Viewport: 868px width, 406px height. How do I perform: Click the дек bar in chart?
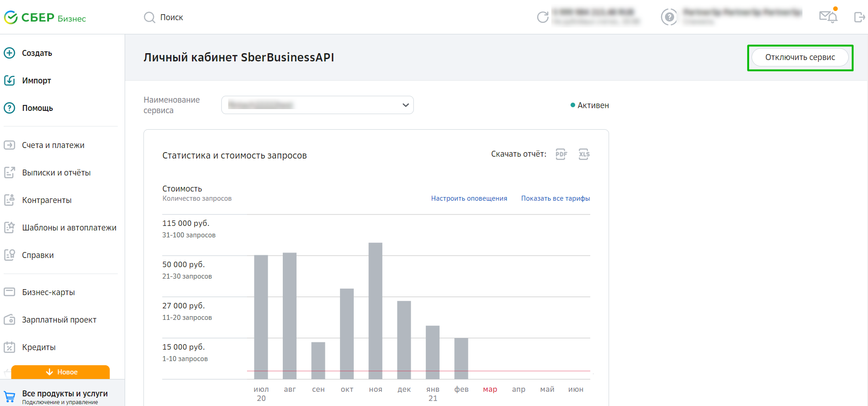click(404, 340)
